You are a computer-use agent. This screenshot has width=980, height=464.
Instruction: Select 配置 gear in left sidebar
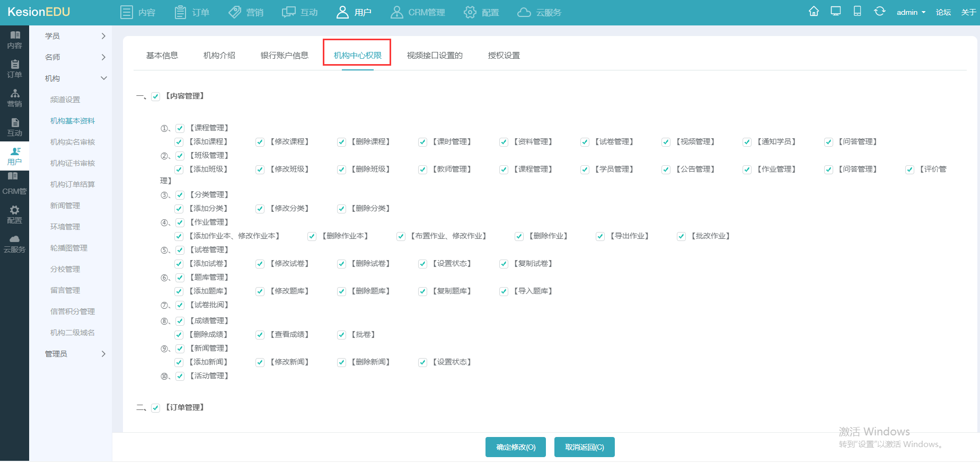tap(15, 215)
